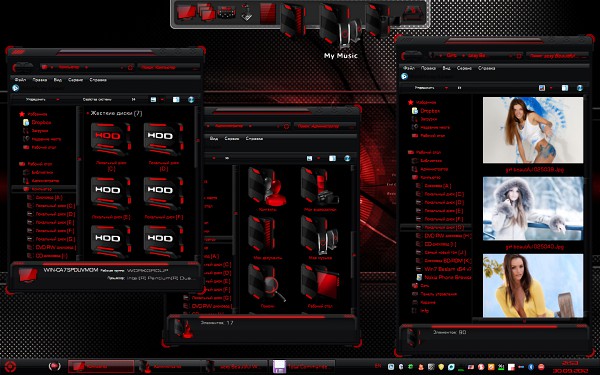Open Start orb on taskbar
Viewport: 600px width, 375px height.
[10, 366]
